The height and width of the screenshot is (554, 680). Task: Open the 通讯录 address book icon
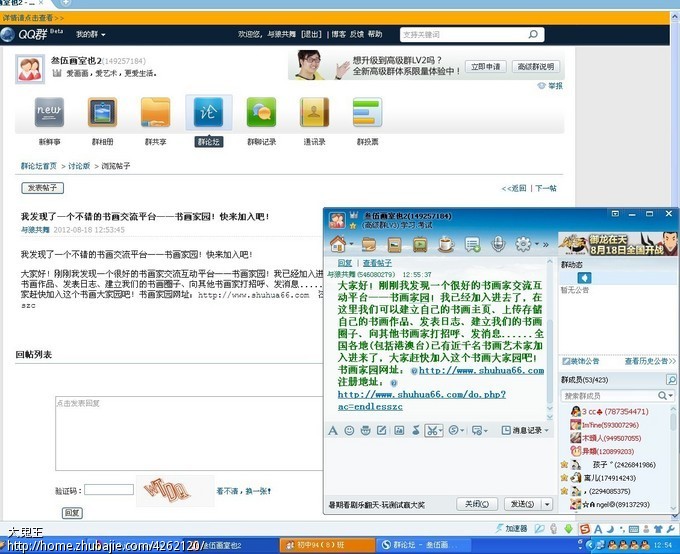[314, 112]
